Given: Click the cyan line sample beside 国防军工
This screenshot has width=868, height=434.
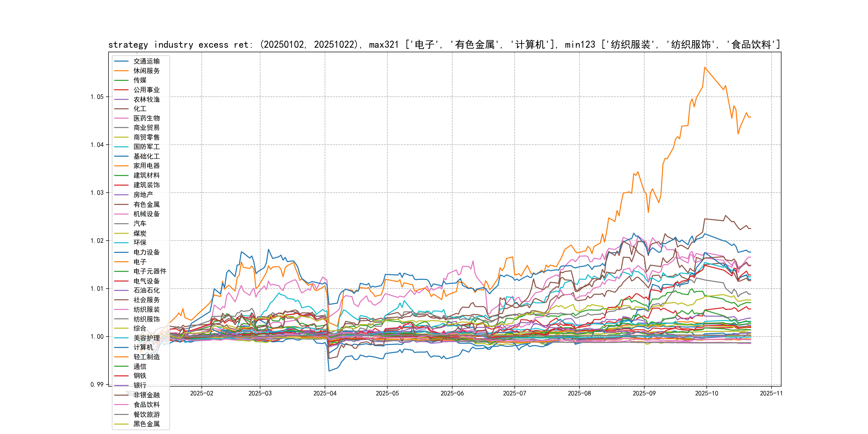Looking at the screenshot, I should 121,147.
